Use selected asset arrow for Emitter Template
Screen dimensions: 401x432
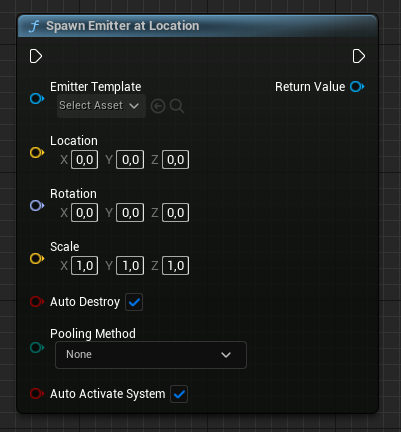[x=158, y=106]
